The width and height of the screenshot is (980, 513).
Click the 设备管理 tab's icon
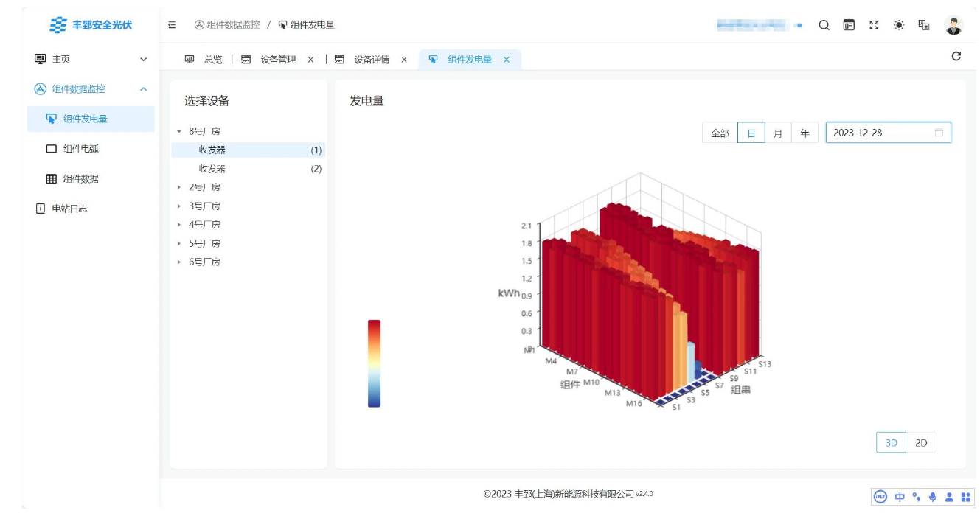point(246,60)
